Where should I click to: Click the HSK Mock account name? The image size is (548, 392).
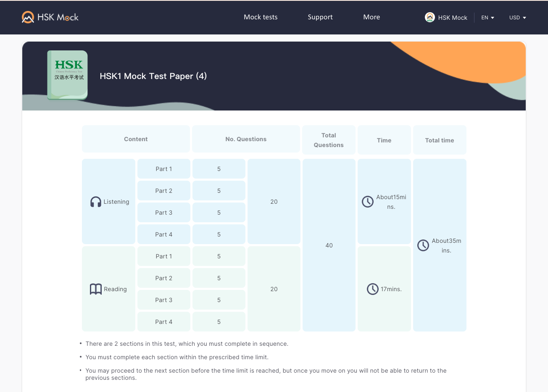(453, 18)
